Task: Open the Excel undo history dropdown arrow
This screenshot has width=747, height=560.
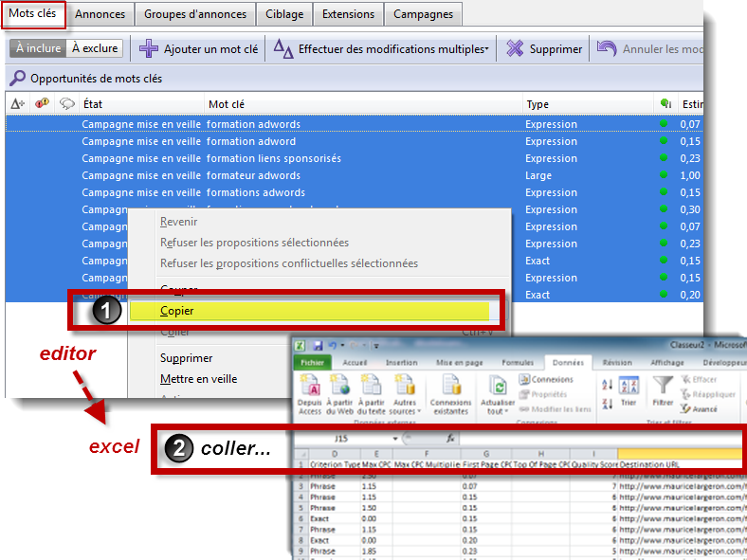Action: pos(342,346)
